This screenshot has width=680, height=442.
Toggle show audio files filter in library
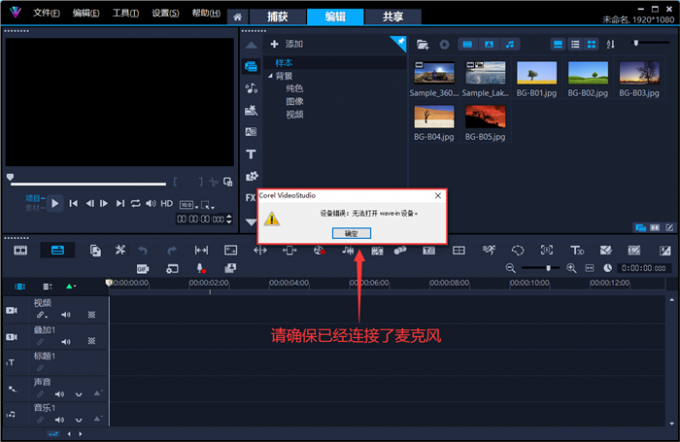click(x=510, y=44)
